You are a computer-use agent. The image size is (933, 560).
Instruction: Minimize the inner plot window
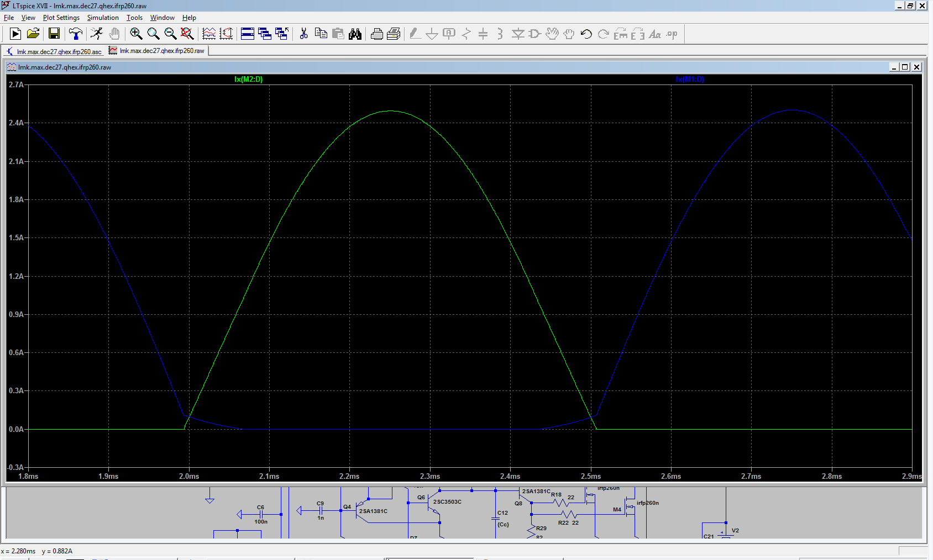(x=894, y=67)
